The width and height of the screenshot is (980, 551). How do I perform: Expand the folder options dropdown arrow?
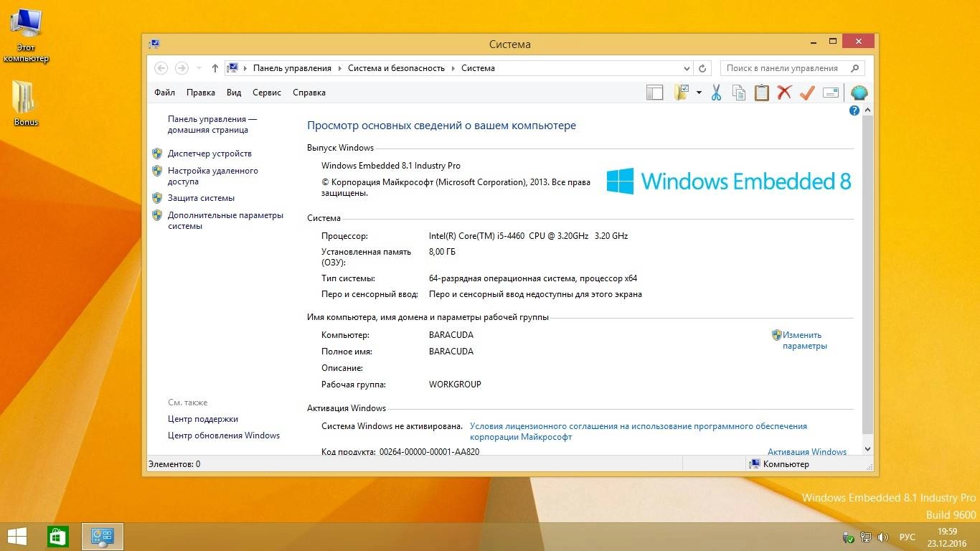699,93
